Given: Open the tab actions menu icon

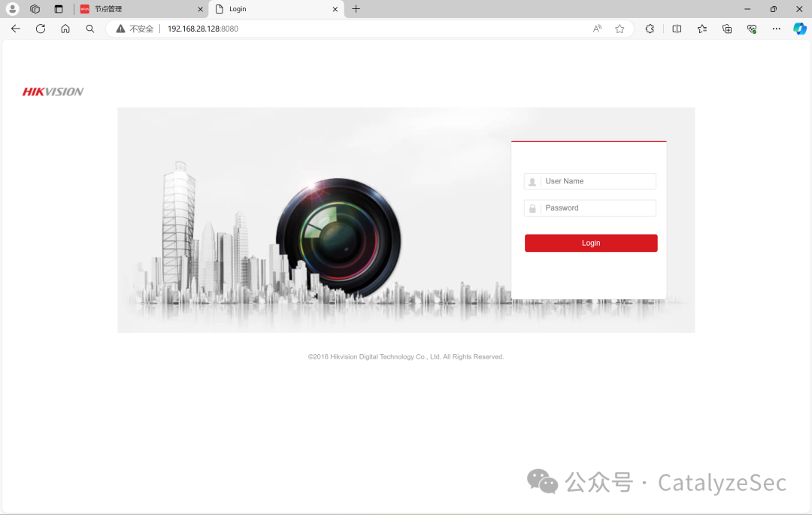Looking at the screenshot, I should 59,9.
